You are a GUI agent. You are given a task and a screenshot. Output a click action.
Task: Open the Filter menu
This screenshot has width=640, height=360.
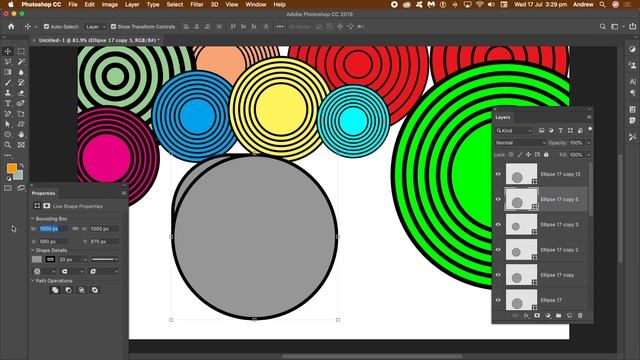click(197, 4)
